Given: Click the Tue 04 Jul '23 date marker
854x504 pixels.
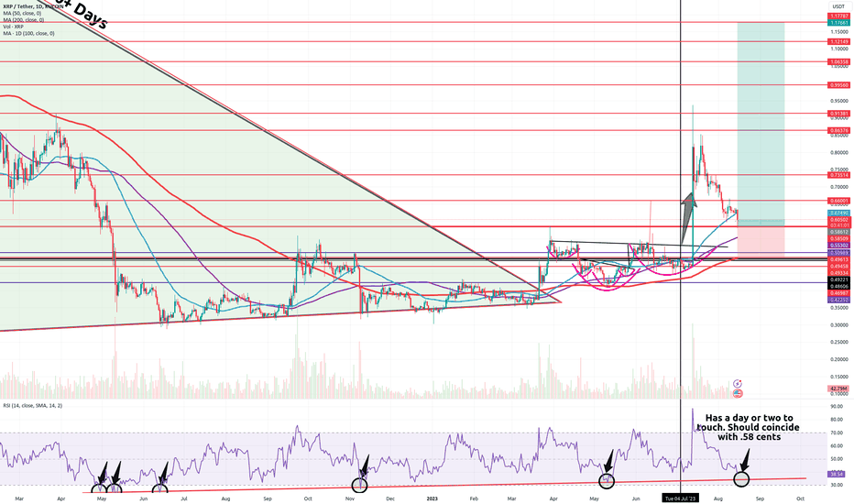Looking at the screenshot, I should pos(681,499).
